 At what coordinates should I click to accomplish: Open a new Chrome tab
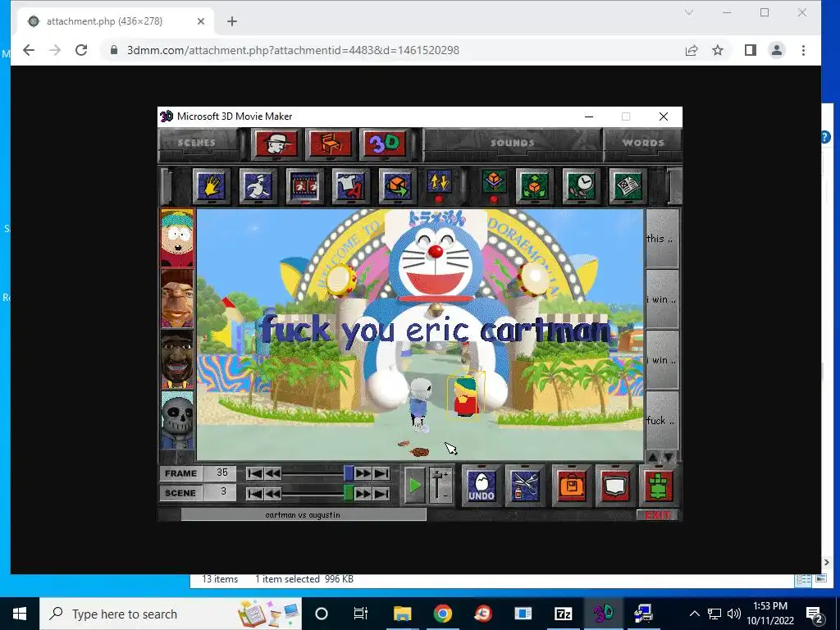232,21
